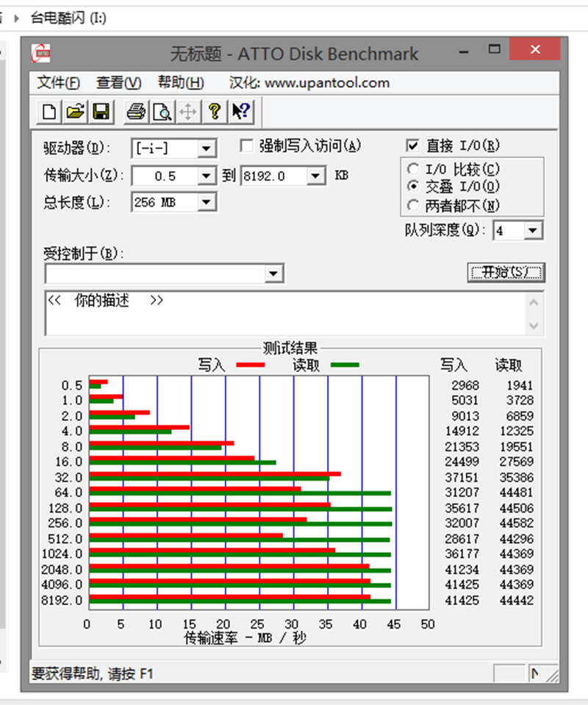Click the green 读取 legend swatch
The image size is (588, 705).
tap(345, 365)
